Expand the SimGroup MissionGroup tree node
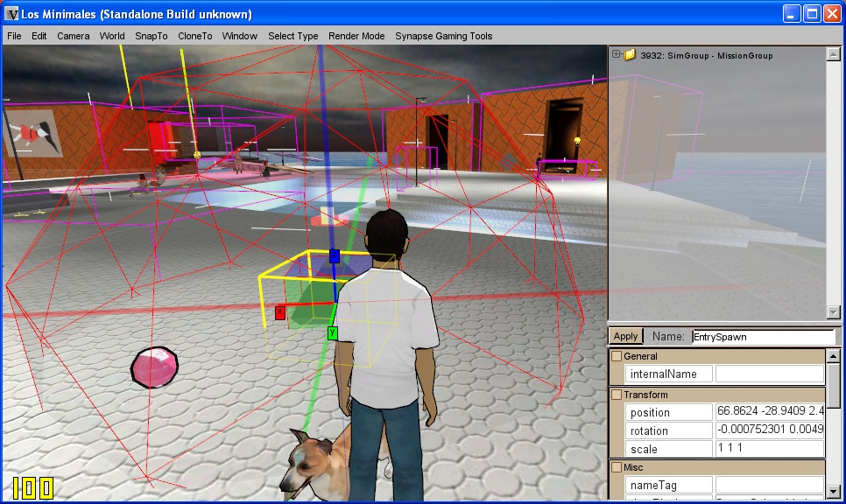Viewport: 846px width, 504px height. click(617, 54)
